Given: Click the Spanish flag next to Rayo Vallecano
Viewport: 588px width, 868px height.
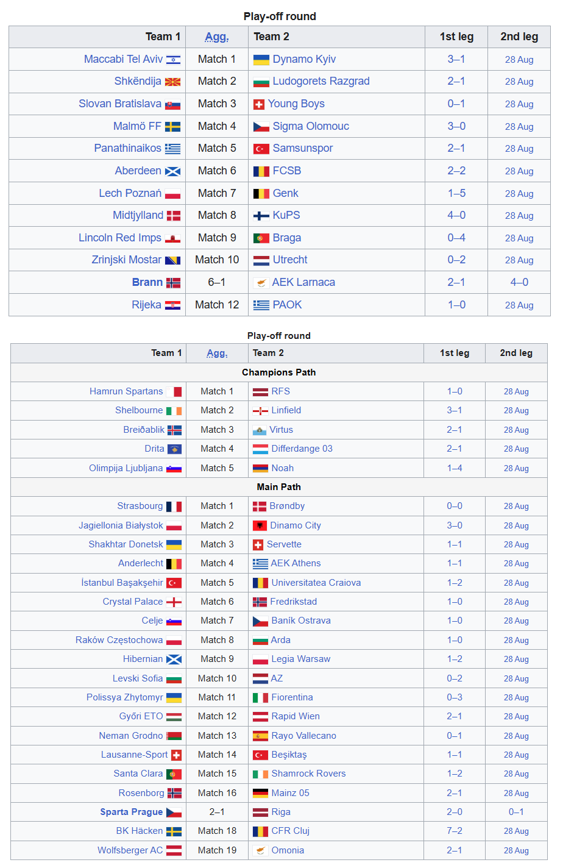Looking at the screenshot, I should (x=260, y=736).
